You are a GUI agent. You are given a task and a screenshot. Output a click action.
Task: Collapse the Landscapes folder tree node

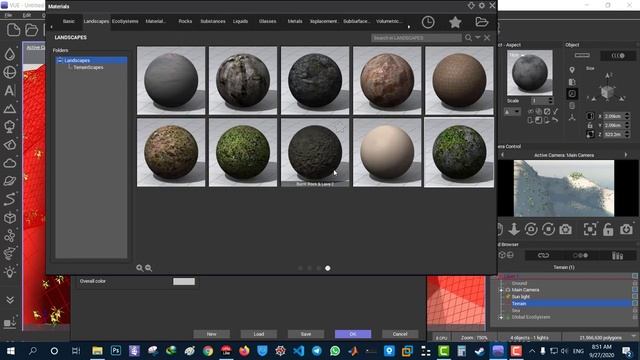[x=60, y=60]
